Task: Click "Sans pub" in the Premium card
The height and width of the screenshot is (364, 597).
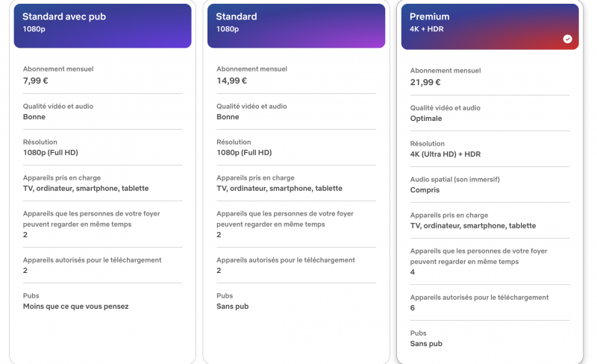Action: point(426,344)
